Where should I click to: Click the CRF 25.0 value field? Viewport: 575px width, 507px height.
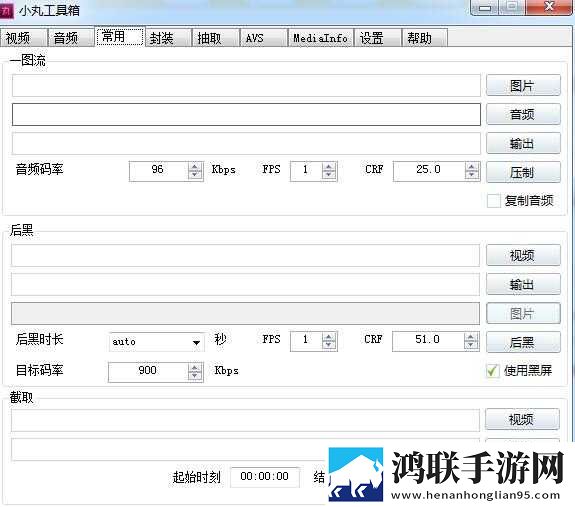tap(429, 171)
